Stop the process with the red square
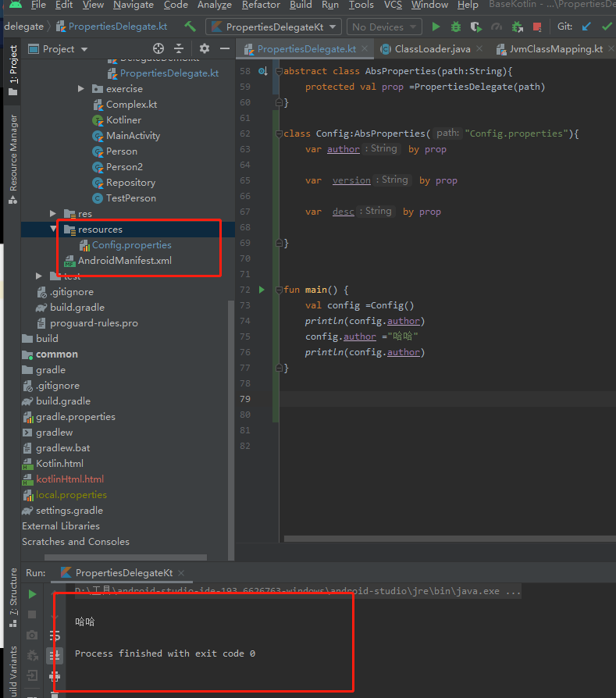Viewport: 616px width, 698px height. point(537,27)
